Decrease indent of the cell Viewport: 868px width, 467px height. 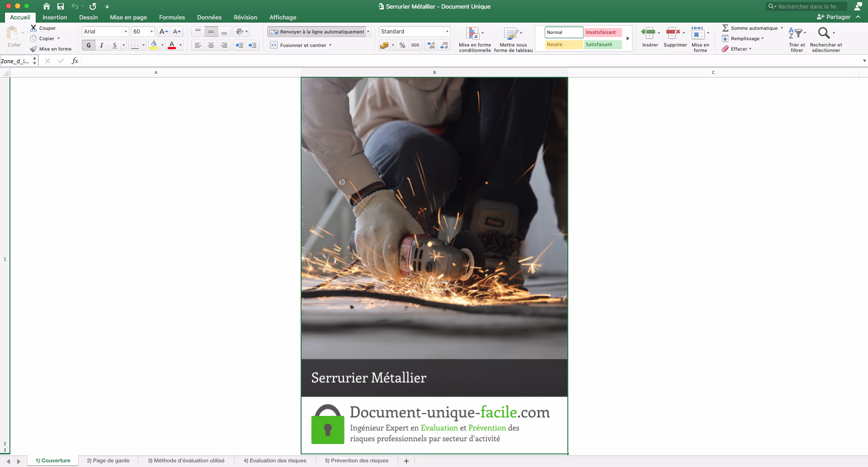tap(240, 45)
